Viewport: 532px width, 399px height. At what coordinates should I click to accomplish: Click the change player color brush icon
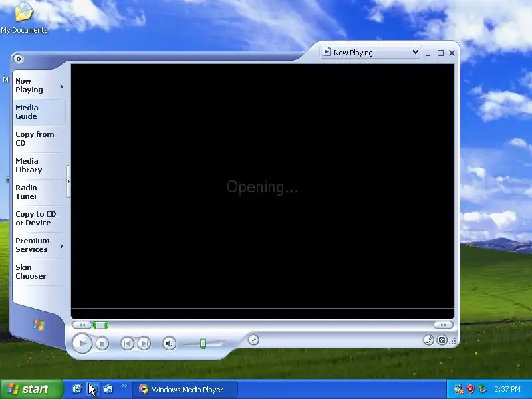(x=428, y=340)
